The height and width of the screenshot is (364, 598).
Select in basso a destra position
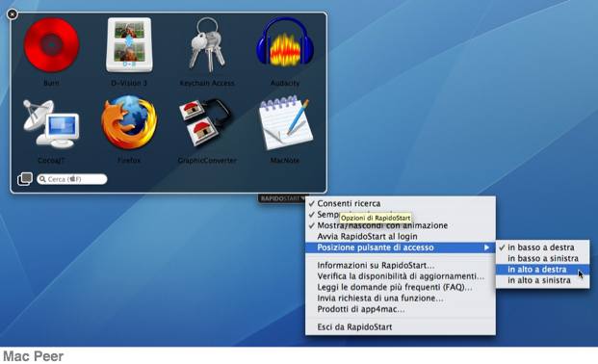coord(543,247)
